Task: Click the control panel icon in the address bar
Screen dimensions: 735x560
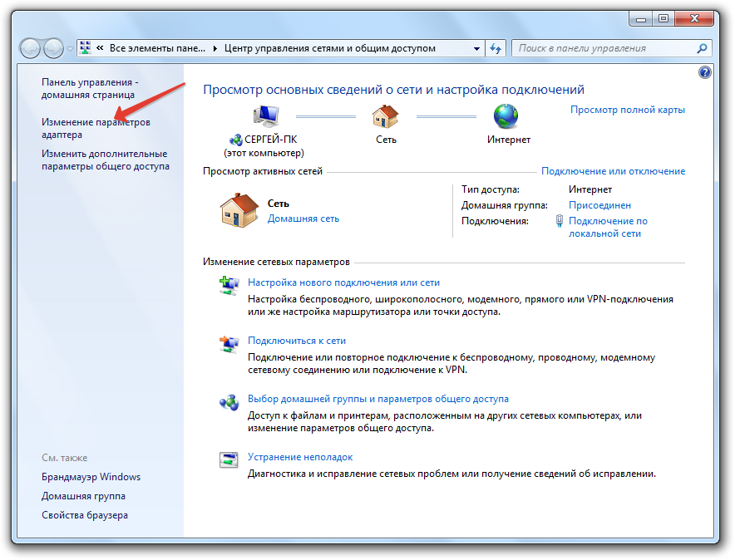Action: pos(86,47)
